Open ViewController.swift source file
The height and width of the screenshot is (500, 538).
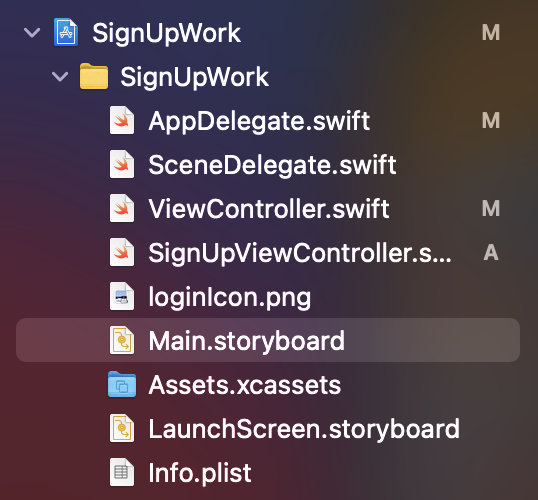click(269, 209)
